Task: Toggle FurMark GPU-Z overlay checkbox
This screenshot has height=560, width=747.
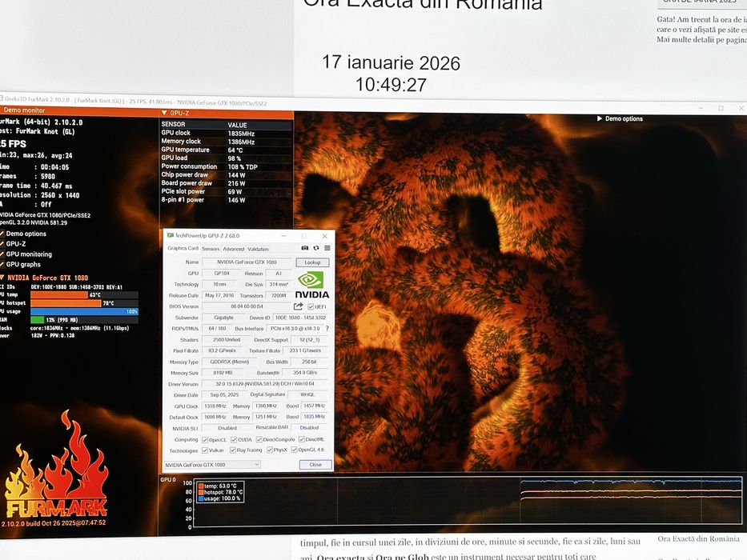Action: click(x=2, y=244)
